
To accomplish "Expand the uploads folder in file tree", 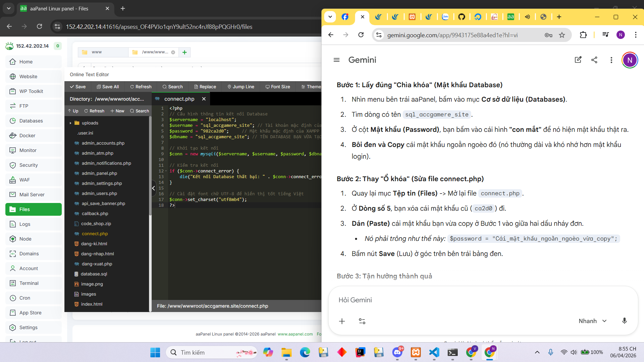I will tap(70, 123).
